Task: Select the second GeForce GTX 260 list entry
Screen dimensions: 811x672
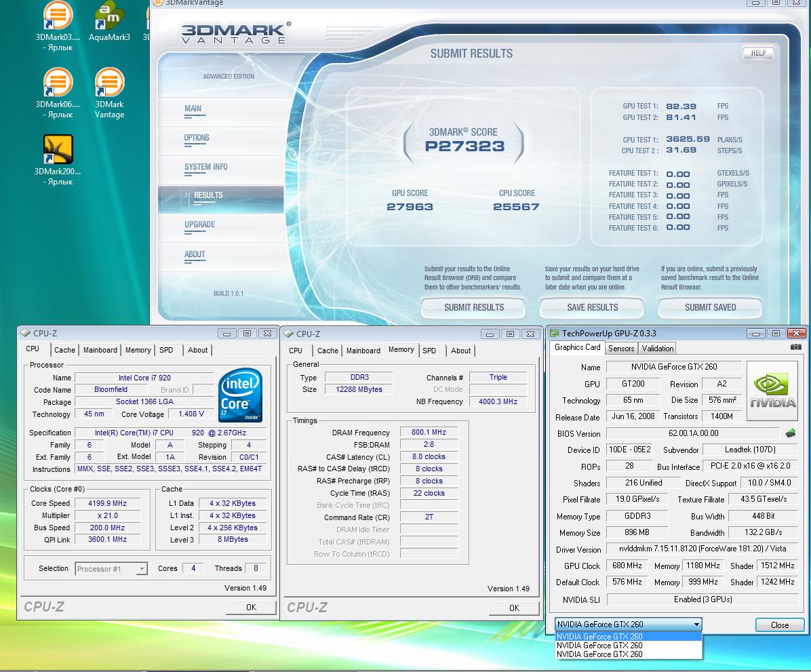Action: [x=628, y=645]
